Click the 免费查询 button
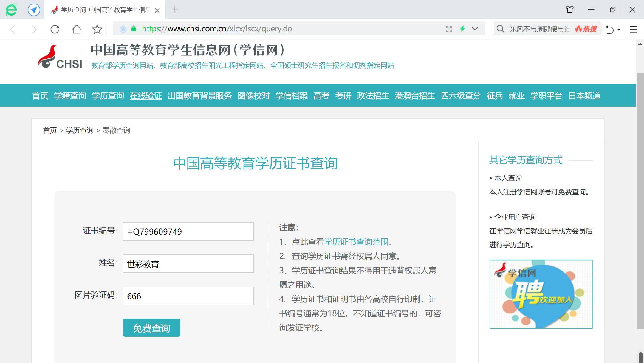Screen dimensions: 644x363 click(x=151, y=328)
